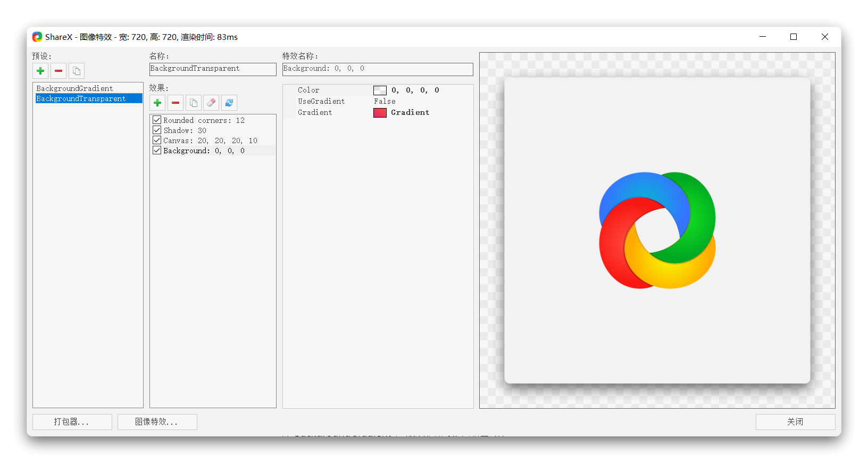Uncheck the Shadow: 30 effect
868x463 pixels.
point(157,130)
